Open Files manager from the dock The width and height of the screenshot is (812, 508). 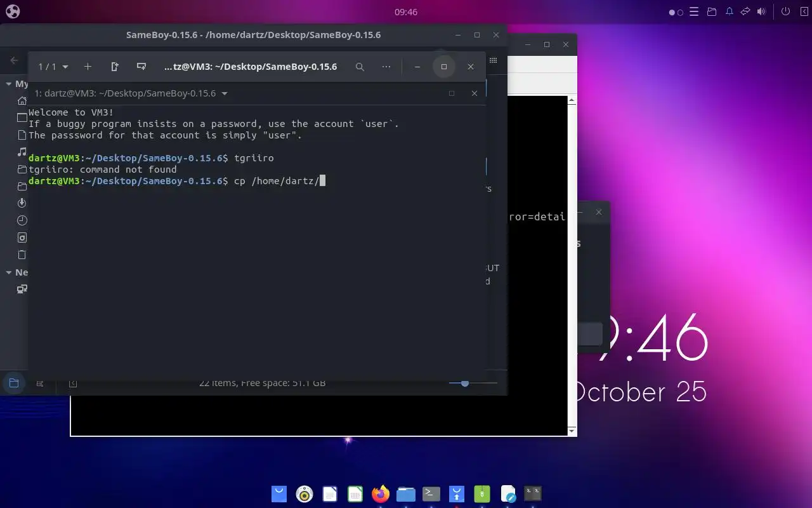[x=406, y=493]
